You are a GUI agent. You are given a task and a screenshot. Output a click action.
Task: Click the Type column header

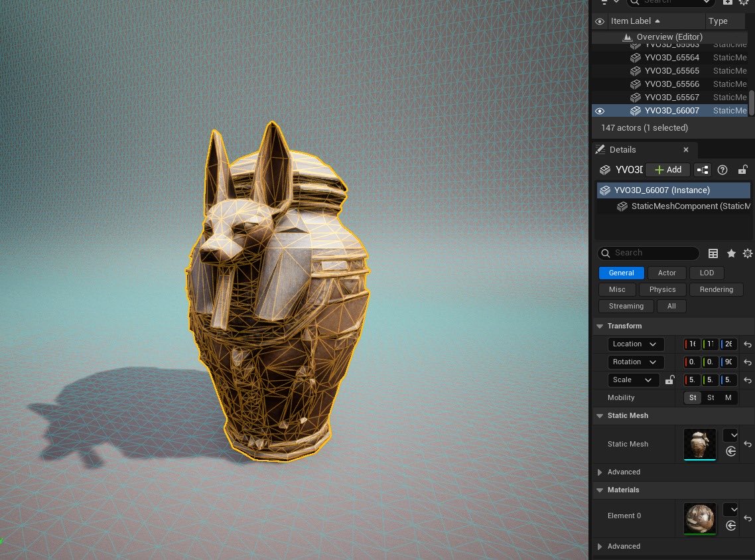(726, 21)
